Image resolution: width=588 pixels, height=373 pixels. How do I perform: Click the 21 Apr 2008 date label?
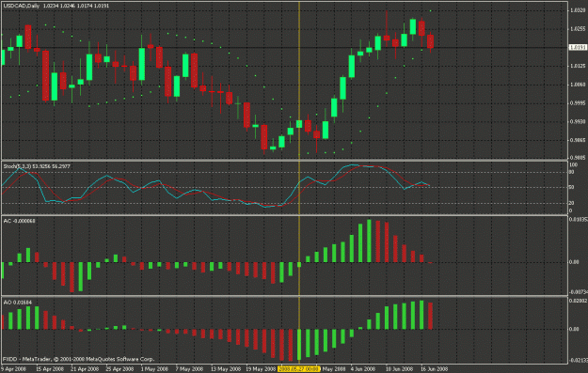pos(85,369)
